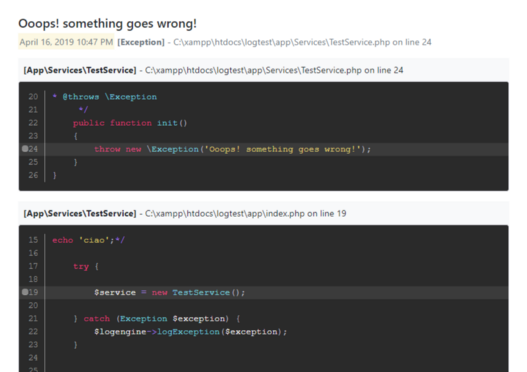The image size is (527, 372).
Task: Click line number 22 before public function init
Action: click(33, 123)
